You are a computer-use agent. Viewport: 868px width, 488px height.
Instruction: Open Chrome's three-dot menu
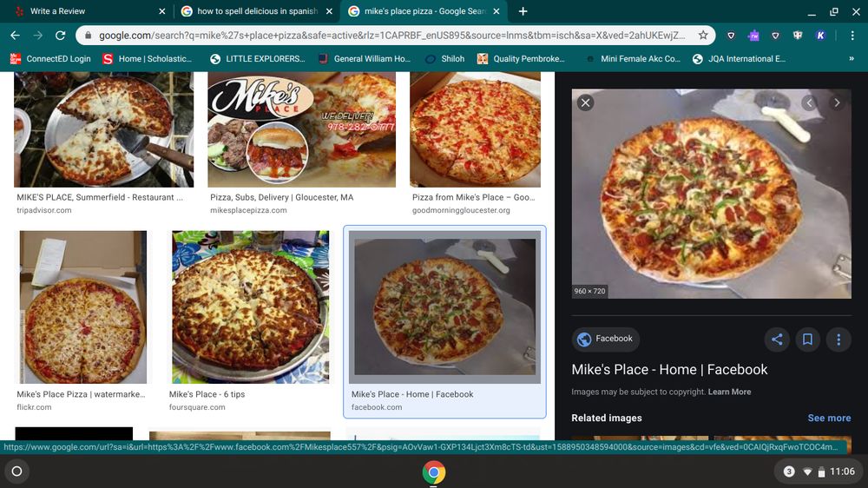point(852,36)
